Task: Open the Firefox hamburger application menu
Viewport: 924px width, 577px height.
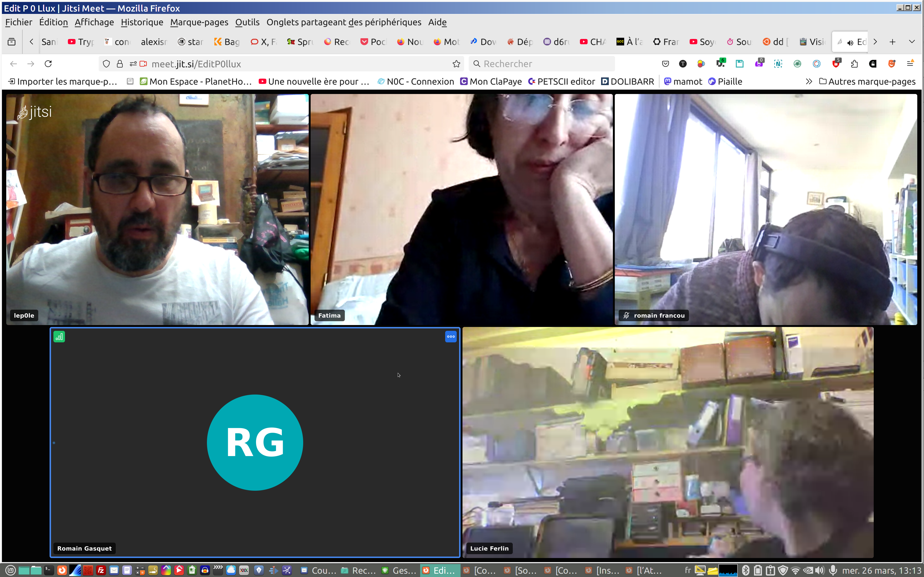Action: 910,64
